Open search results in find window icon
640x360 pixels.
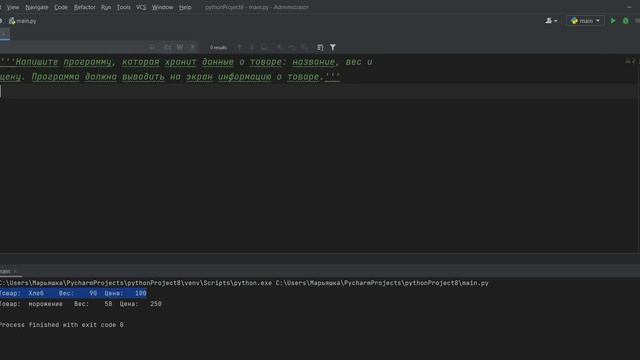tap(320, 47)
